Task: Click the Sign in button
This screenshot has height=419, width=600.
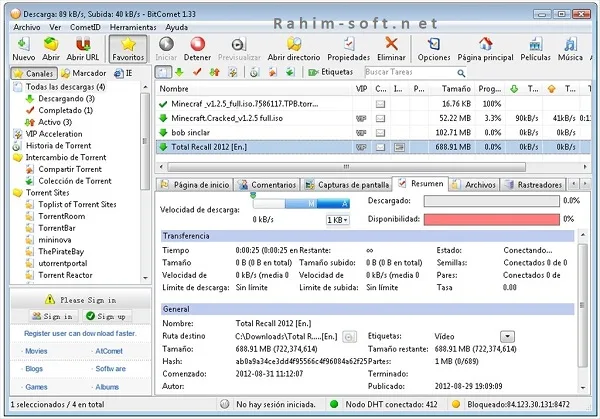Action: click(x=54, y=316)
